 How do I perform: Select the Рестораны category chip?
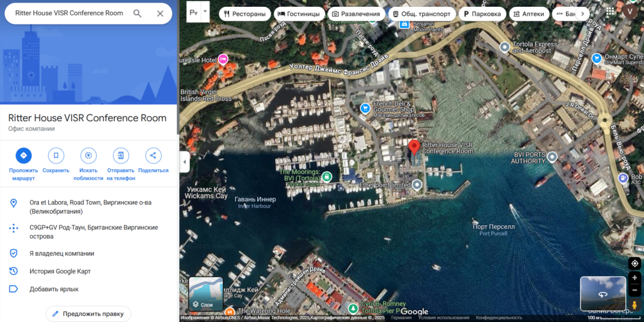[x=245, y=14]
